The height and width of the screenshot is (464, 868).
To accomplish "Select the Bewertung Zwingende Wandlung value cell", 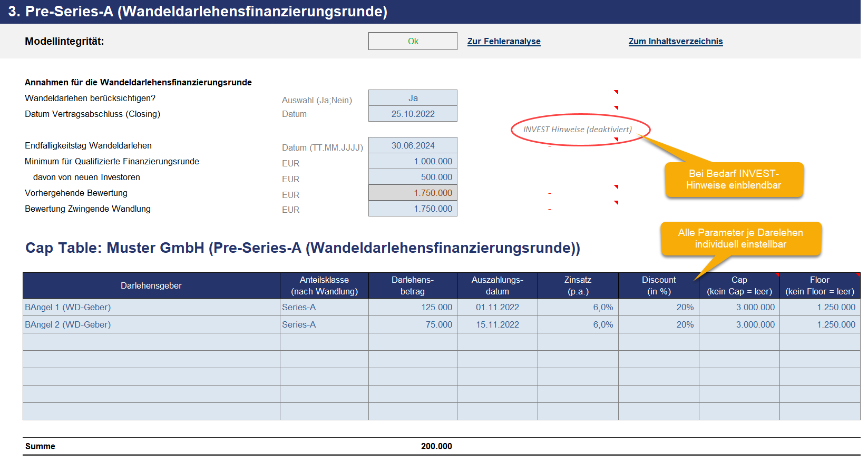I will tap(413, 209).
